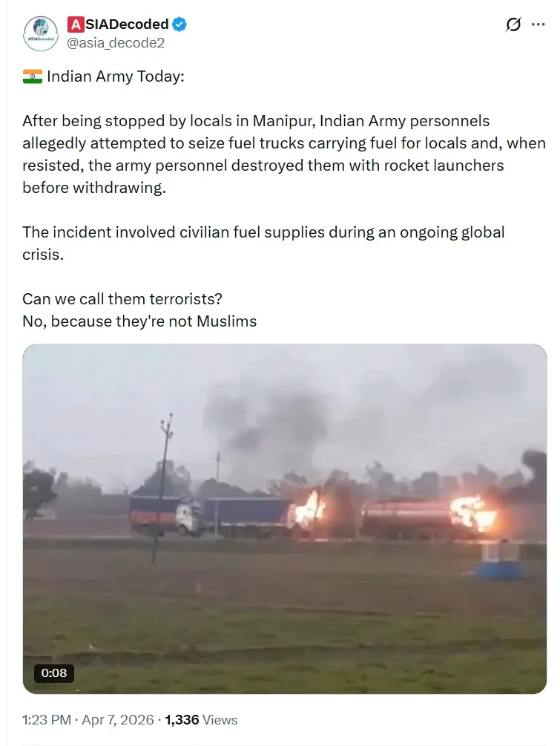The height and width of the screenshot is (746, 560).
Task: Click the 'No, because they're not Muslims' line
Action: 139,321
